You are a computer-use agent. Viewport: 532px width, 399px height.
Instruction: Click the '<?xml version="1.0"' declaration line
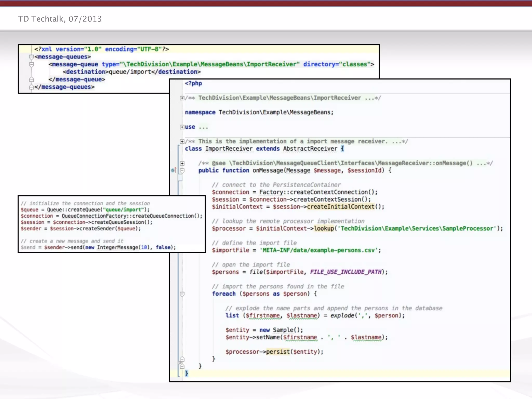click(102, 49)
